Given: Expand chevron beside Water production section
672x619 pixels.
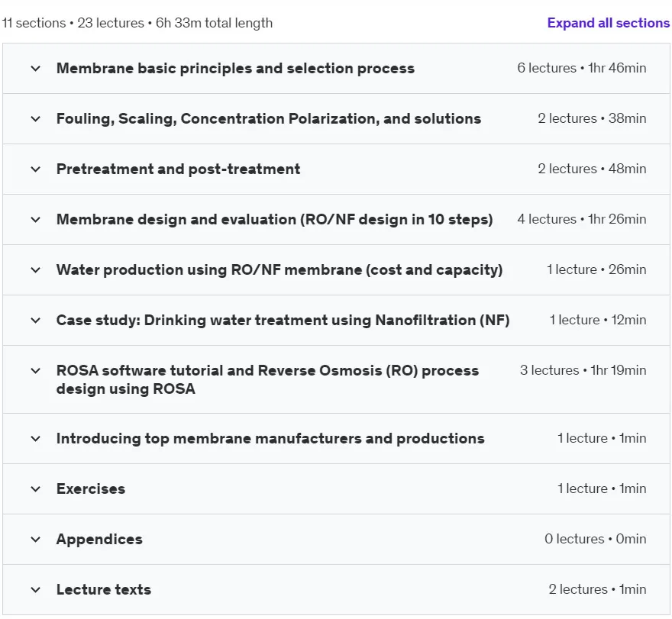Looking at the screenshot, I should (x=36, y=270).
